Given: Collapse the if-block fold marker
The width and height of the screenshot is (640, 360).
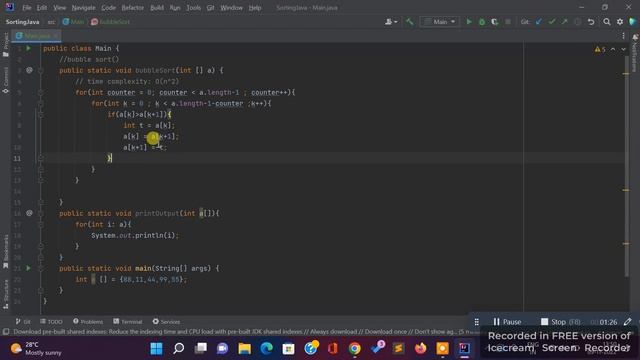Looking at the screenshot, I should pos(40,114).
